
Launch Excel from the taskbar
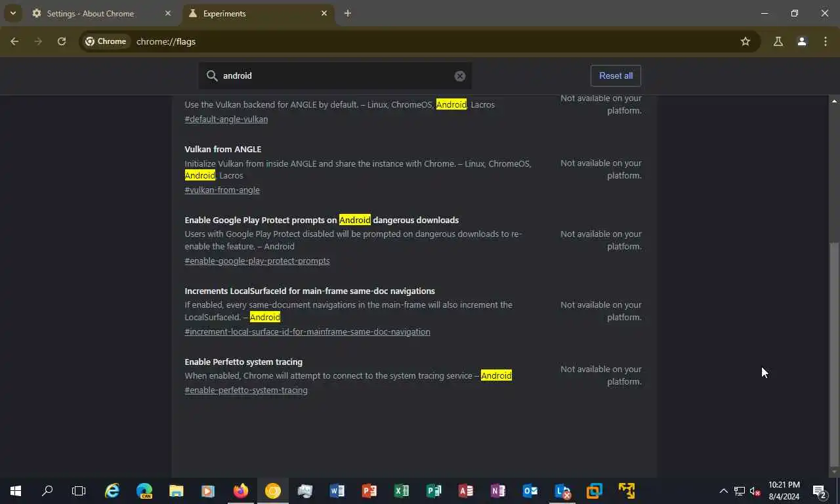(x=402, y=491)
